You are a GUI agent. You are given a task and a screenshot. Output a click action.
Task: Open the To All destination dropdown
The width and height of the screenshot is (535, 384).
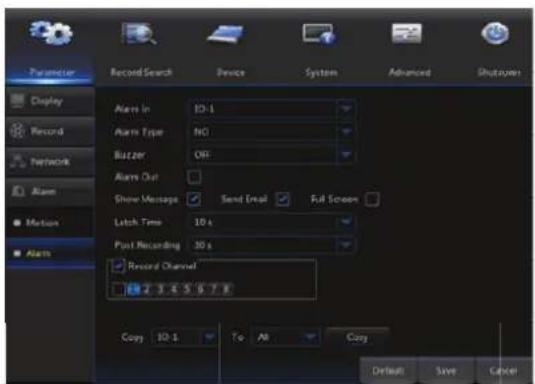[286, 338]
